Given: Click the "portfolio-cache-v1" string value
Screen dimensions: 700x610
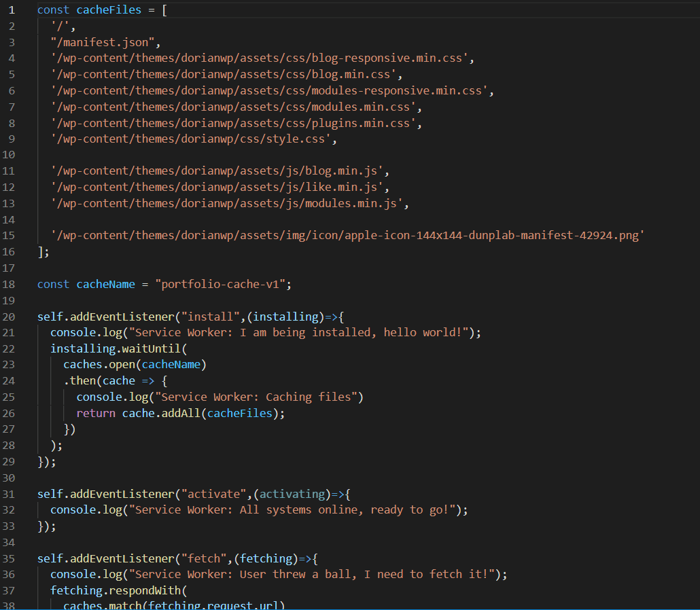Looking at the screenshot, I should 223,284.
